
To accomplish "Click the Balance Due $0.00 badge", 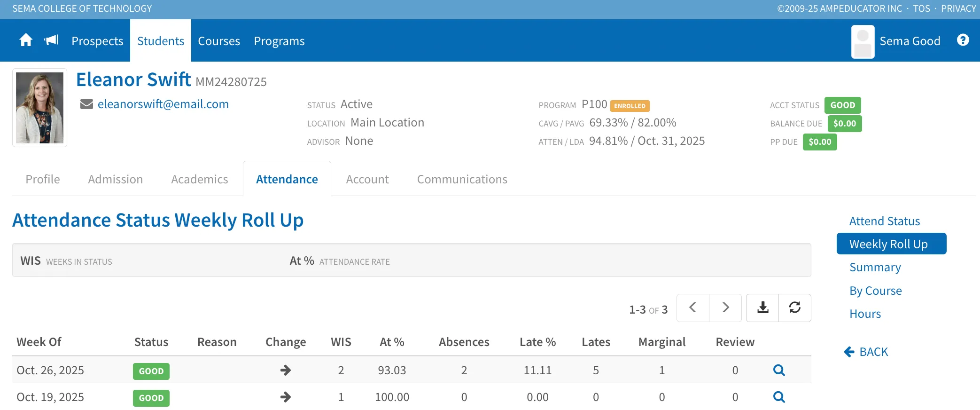I will pos(845,123).
